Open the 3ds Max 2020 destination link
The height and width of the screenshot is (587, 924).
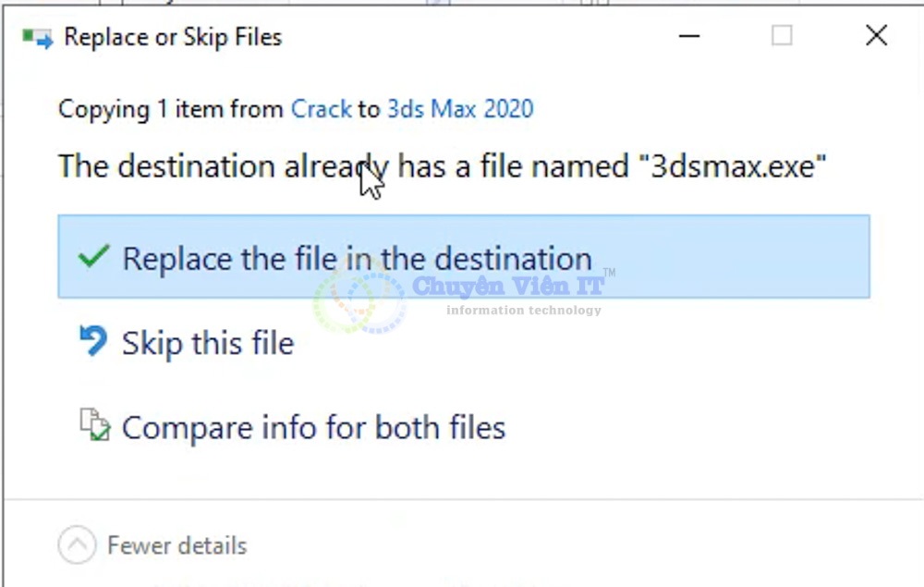[x=460, y=108]
